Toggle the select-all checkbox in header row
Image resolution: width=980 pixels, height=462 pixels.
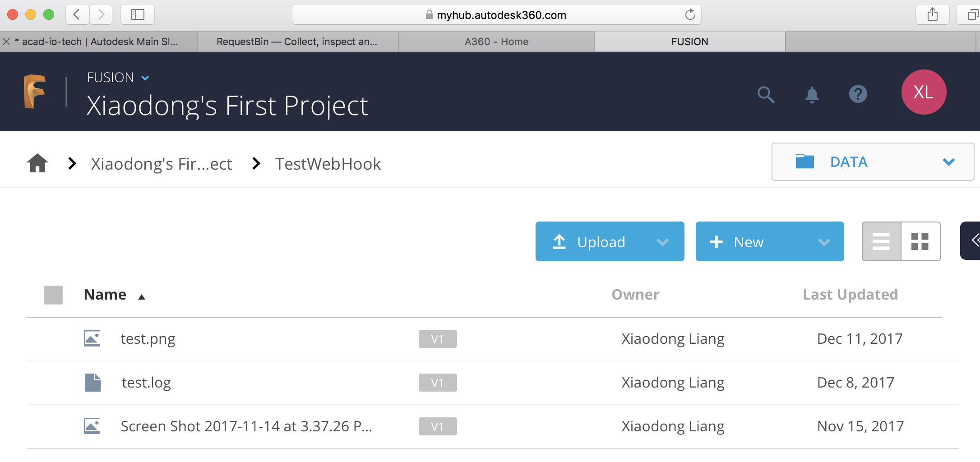point(54,295)
